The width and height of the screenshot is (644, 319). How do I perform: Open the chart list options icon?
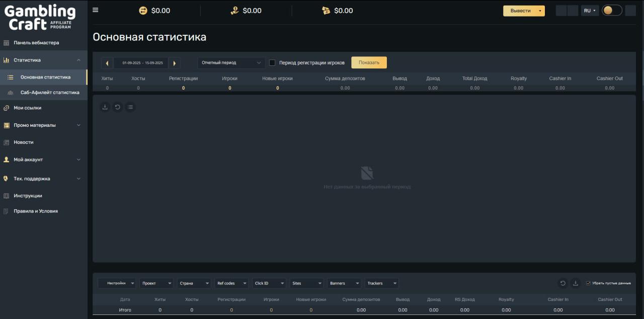[x=130, y=107]
